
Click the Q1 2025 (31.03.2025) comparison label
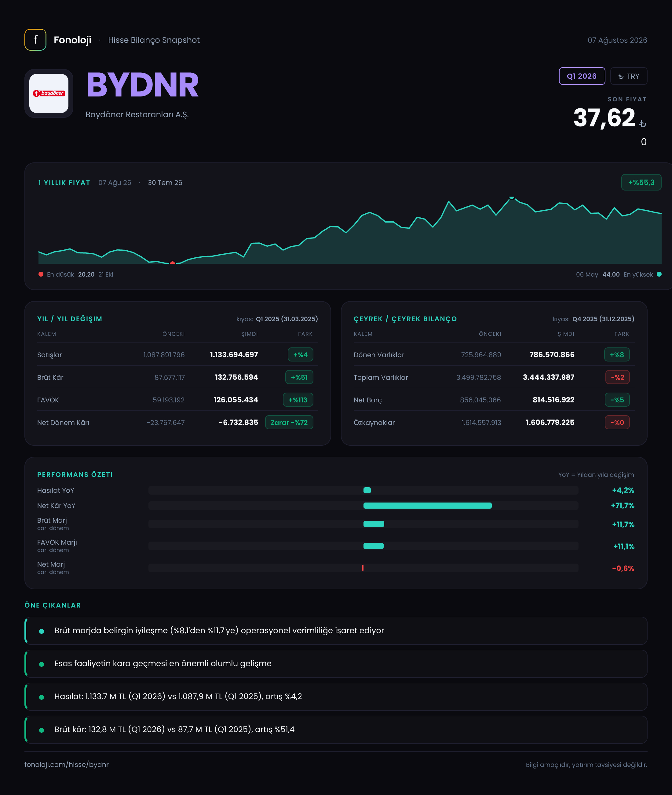point(287,319)
